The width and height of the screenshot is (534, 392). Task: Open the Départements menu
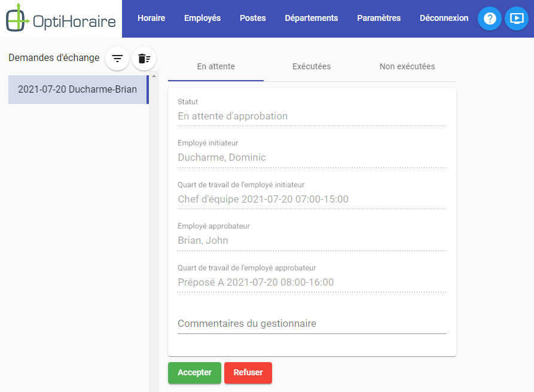point(312,18)
